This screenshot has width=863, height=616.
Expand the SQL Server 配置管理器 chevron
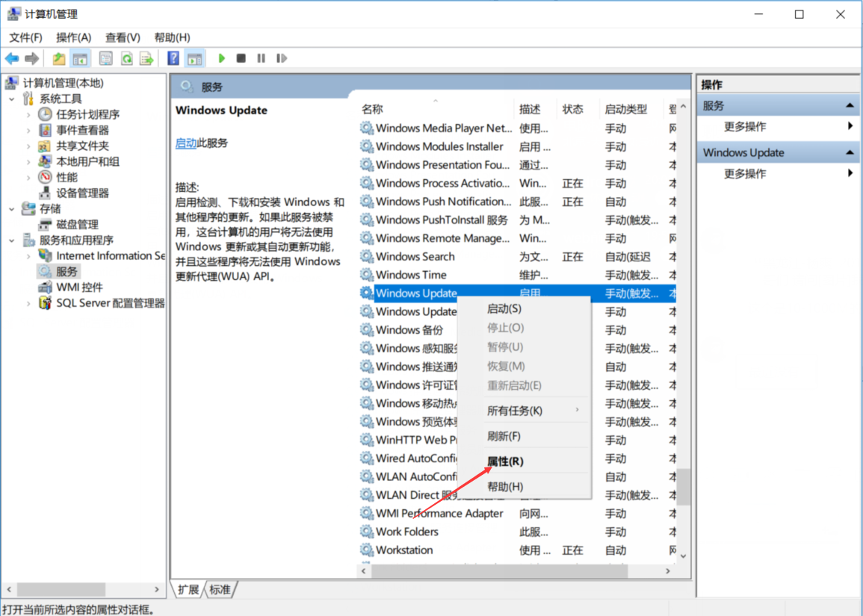(x=28, y=304)
